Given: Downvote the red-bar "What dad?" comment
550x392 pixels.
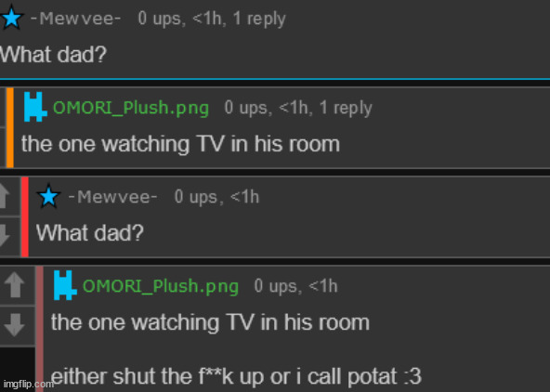Looking at the screenshot, I should click(x=5, y=235).
